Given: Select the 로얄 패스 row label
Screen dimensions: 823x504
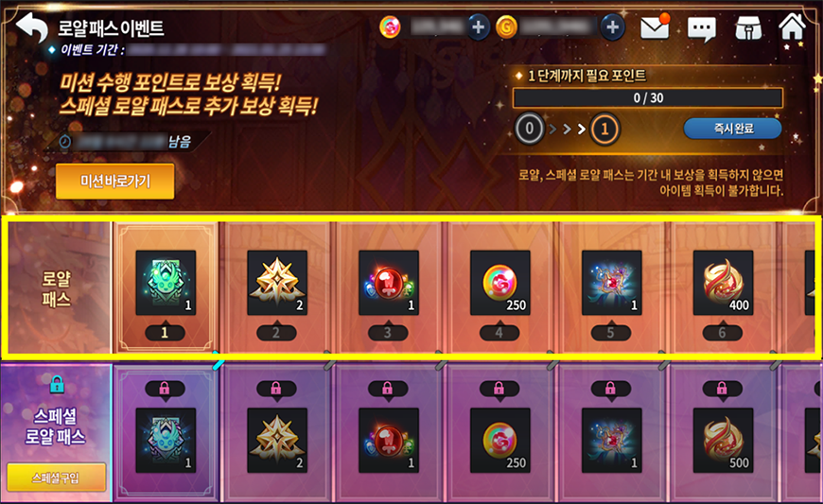Looking at the screenshot, I should point(56,288).
